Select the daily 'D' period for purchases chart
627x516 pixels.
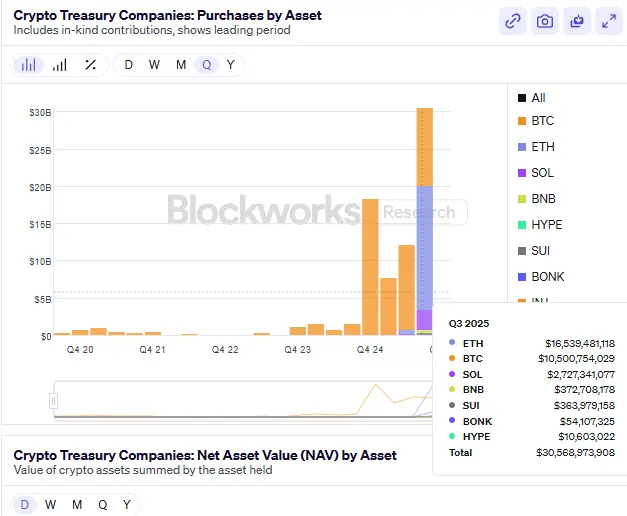(x=129, y=65)
